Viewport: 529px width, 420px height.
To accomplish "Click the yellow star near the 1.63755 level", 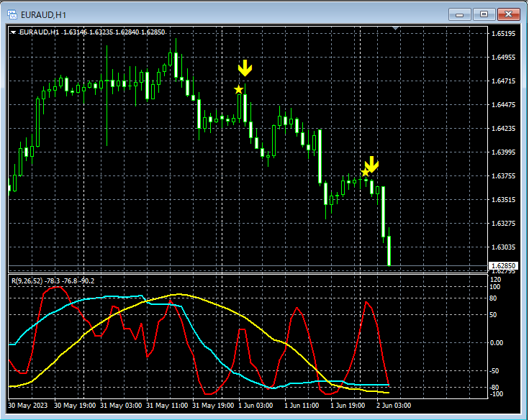I will 365,173.
